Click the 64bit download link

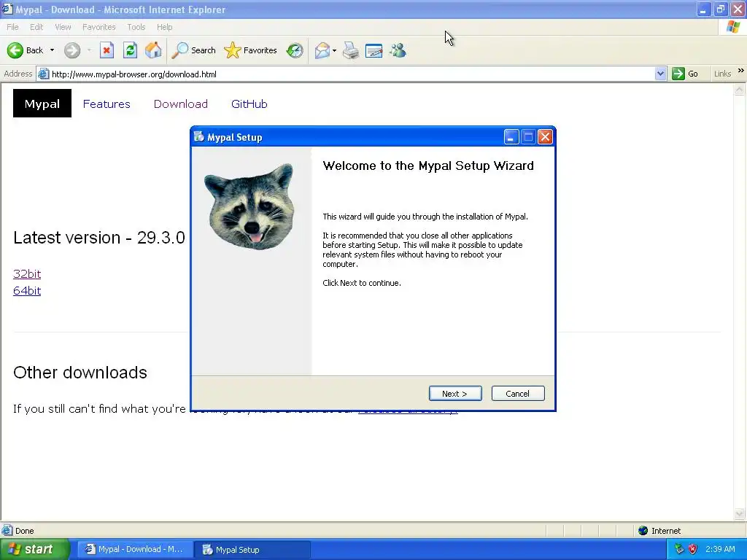27,290
